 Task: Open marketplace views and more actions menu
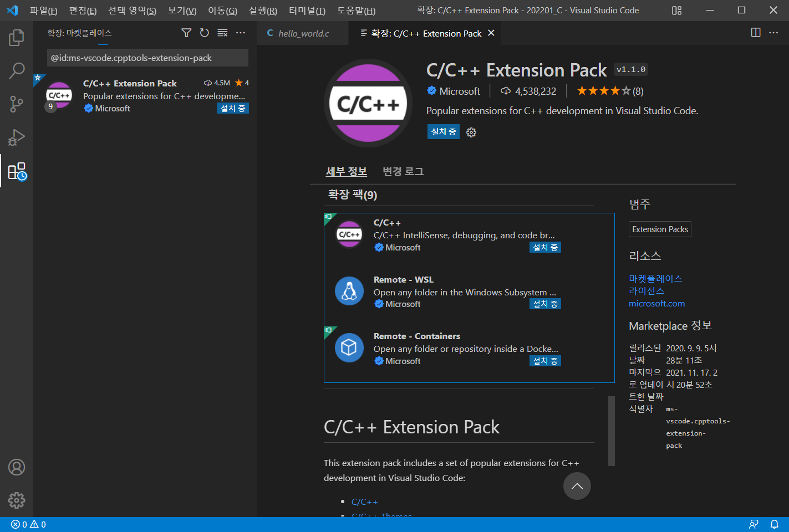pos(241,33)
